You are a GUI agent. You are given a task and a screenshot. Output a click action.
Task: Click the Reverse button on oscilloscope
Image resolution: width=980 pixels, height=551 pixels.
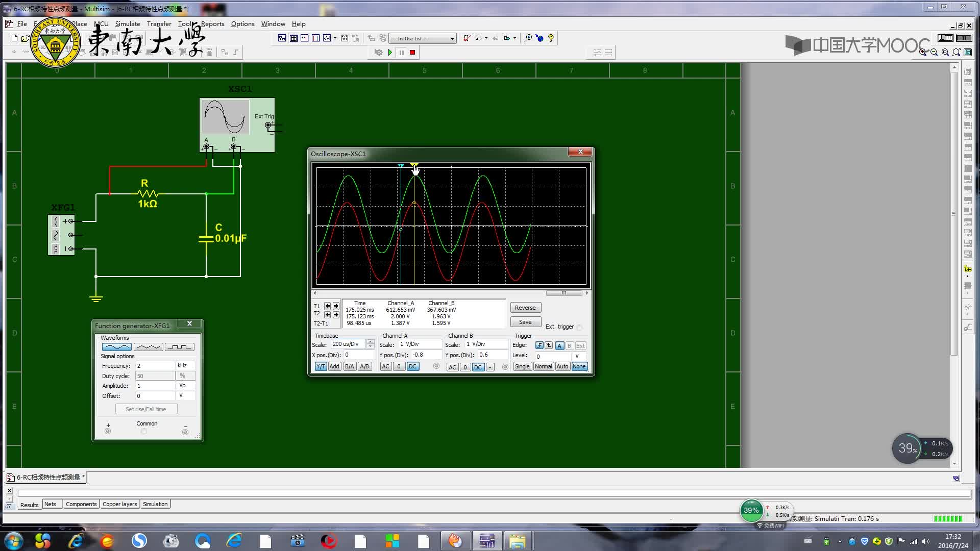525,308
